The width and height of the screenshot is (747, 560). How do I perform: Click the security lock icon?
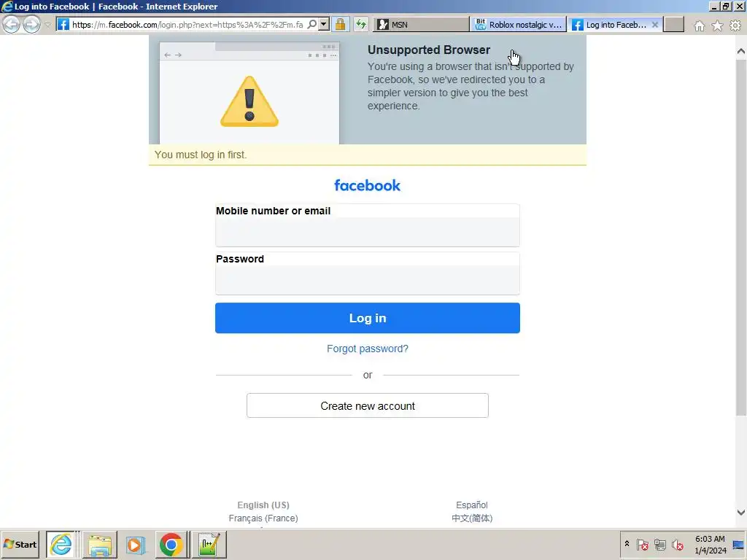340,24
